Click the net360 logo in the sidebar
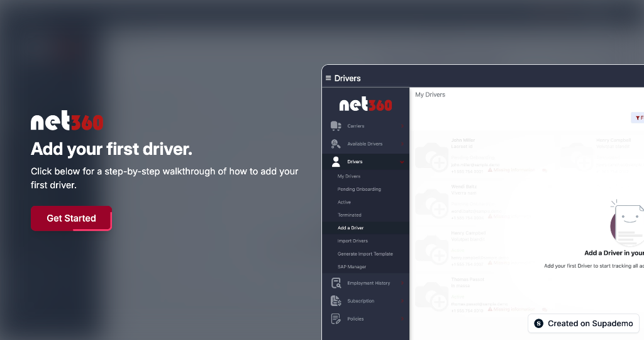644x340 pixels. pyautogui.click(x=365, y=105)
